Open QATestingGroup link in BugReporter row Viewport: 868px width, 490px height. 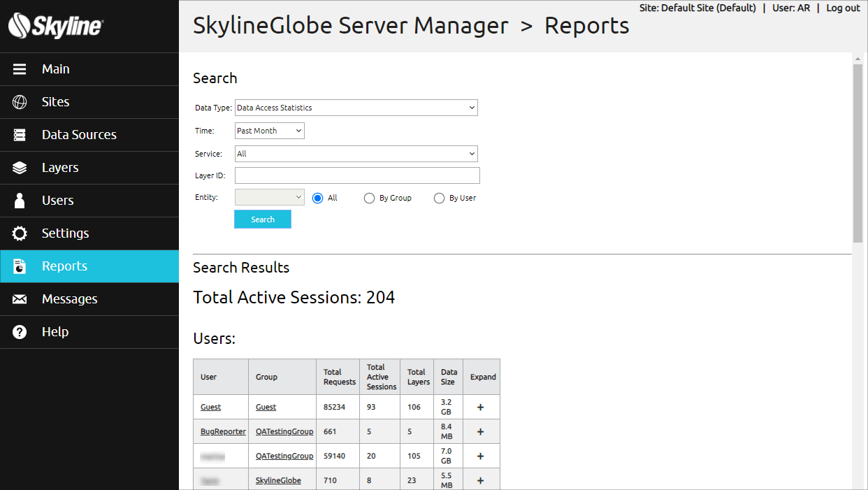[x=284, y=432]
